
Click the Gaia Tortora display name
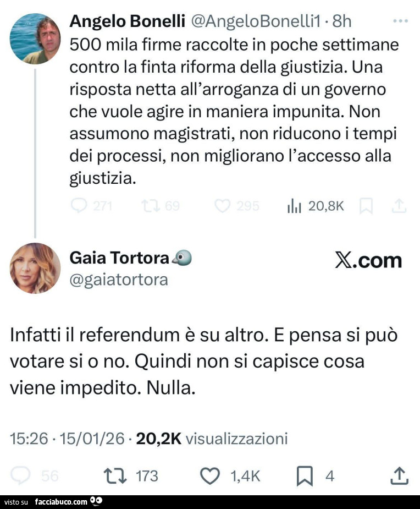pyautogui.click(x=119, y=258)
